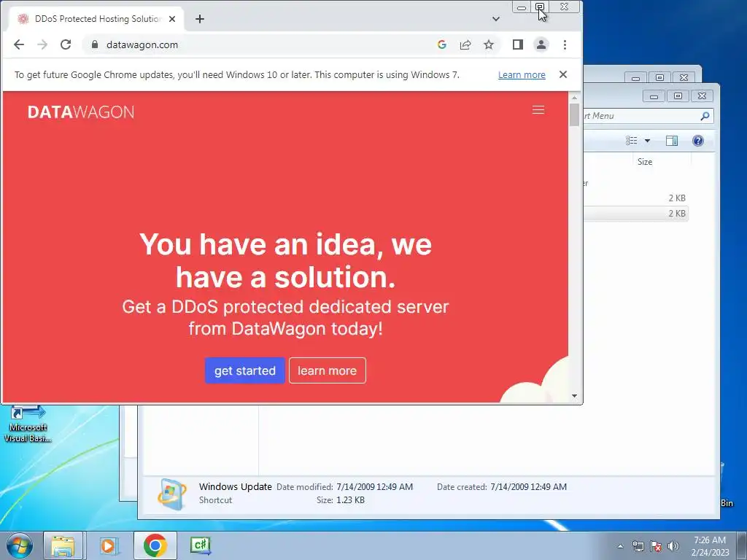747x560 pixels.
Task: Click the DATAWAGON logo
Action: [x=81, y=112]
